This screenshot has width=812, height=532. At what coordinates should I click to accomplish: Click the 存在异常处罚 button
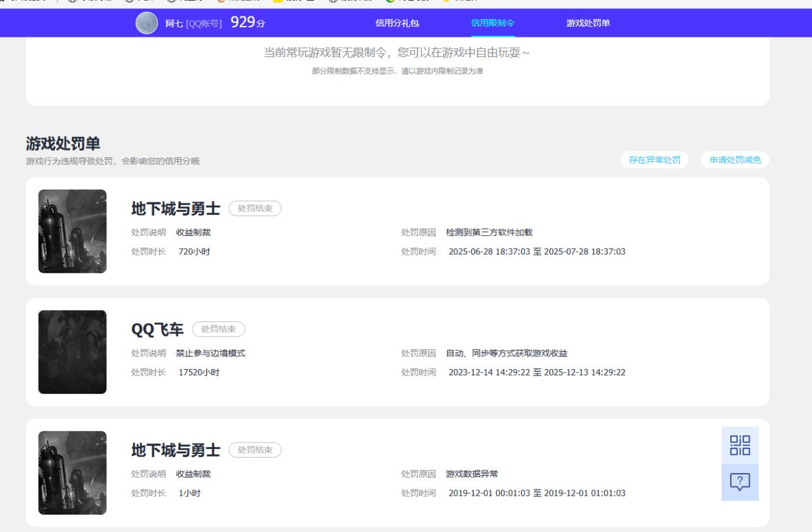pyautogui.click(x=654, y=160)
